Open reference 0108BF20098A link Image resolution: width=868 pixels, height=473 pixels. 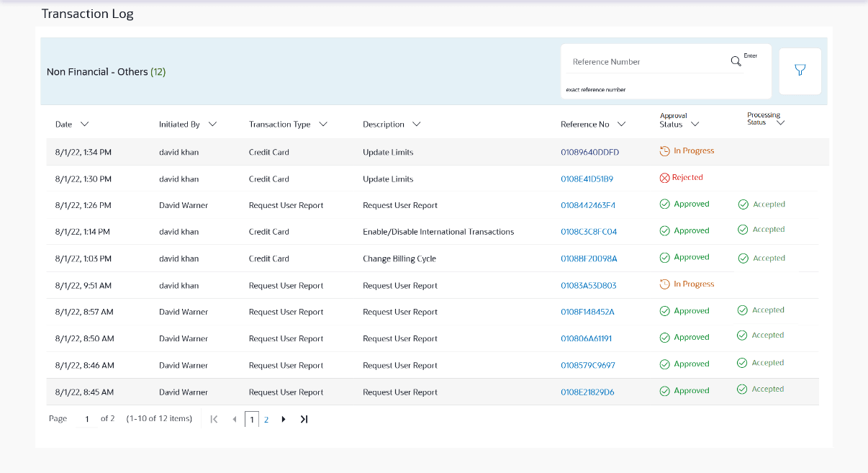(588, 259)
